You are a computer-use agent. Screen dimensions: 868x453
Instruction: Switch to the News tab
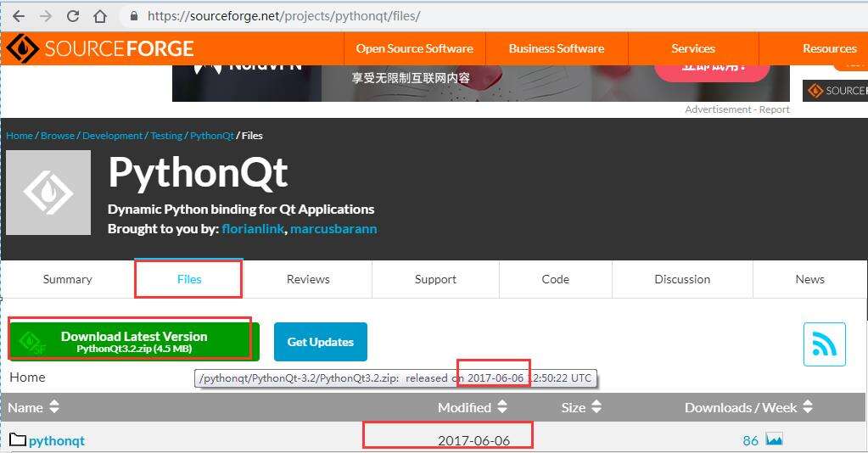(809, 279)
